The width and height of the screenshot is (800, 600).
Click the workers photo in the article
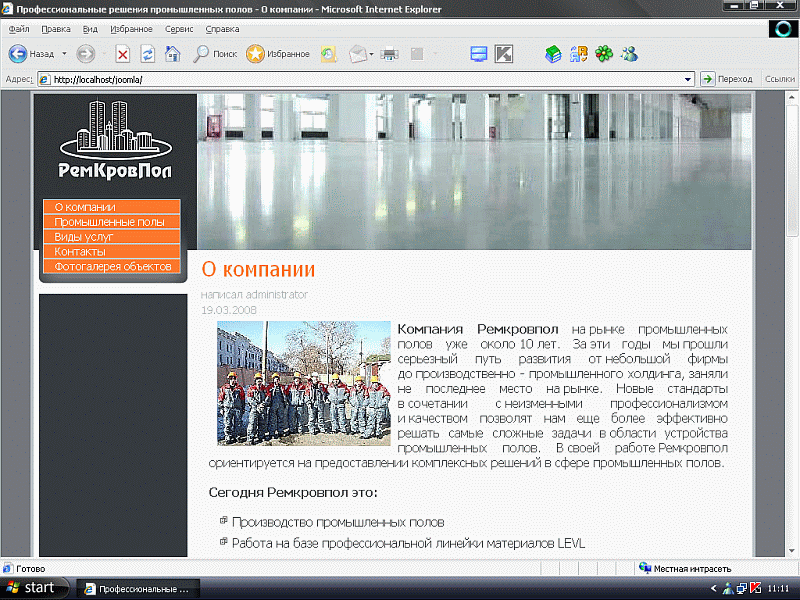click(x=303, y=383)
